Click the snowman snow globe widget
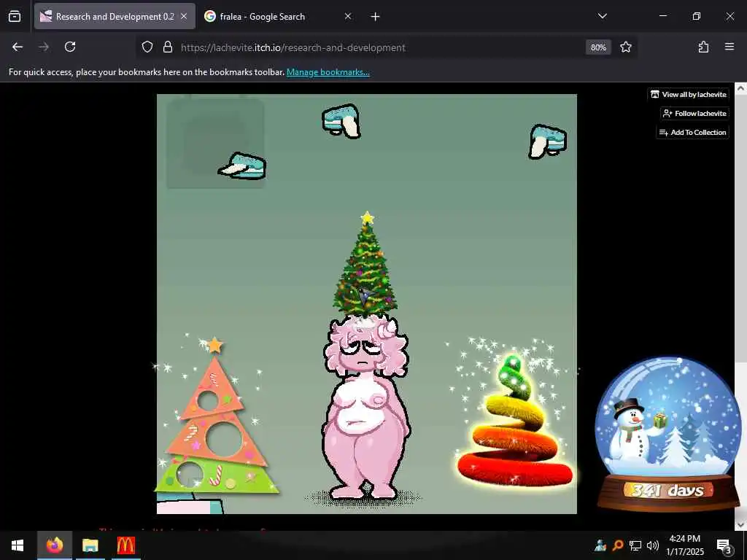The image size is (747, 560). tap(668, 433)
